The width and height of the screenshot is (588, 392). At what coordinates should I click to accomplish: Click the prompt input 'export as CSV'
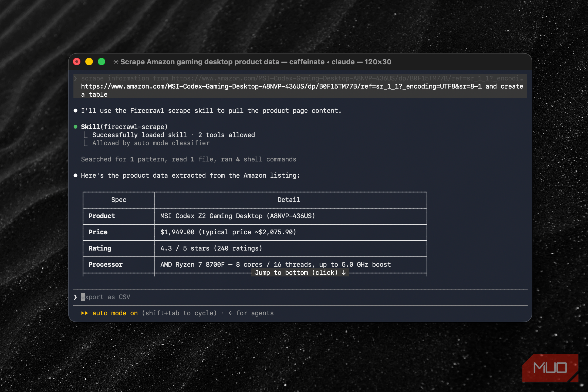click(x=300, y=297)
